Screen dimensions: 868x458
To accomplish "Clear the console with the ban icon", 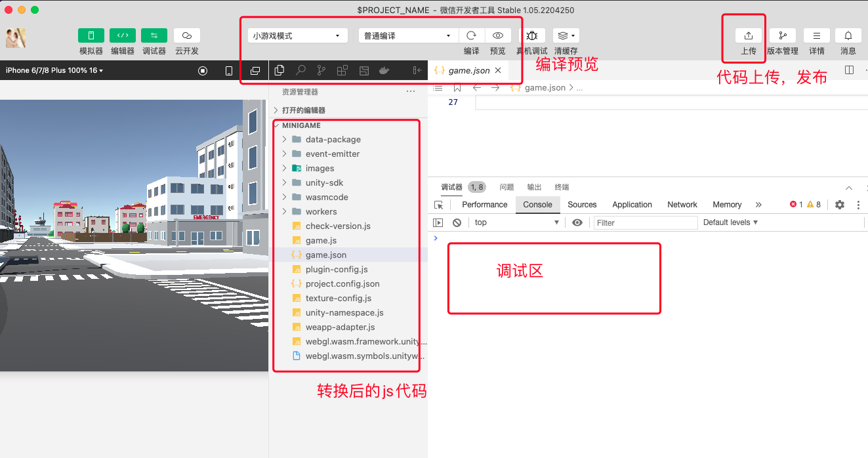I will [x=457, y=222].
